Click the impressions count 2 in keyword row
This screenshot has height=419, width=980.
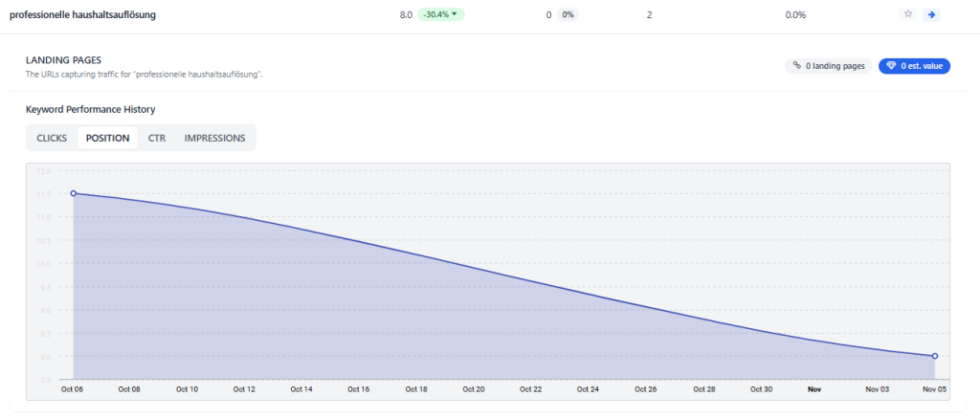coord(649,15)
